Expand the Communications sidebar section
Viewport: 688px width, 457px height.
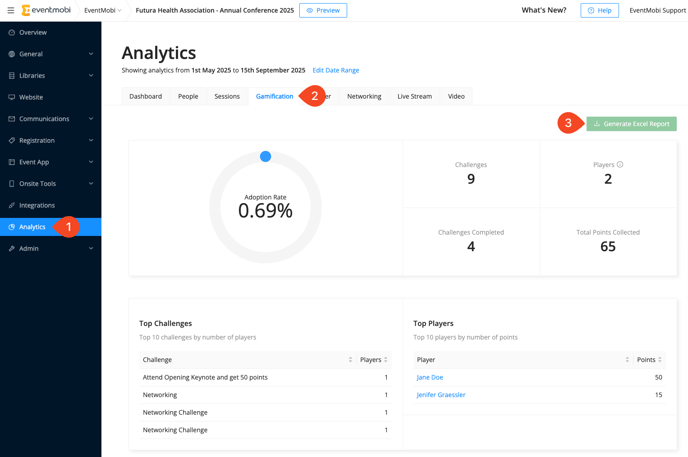coord(91,119)
